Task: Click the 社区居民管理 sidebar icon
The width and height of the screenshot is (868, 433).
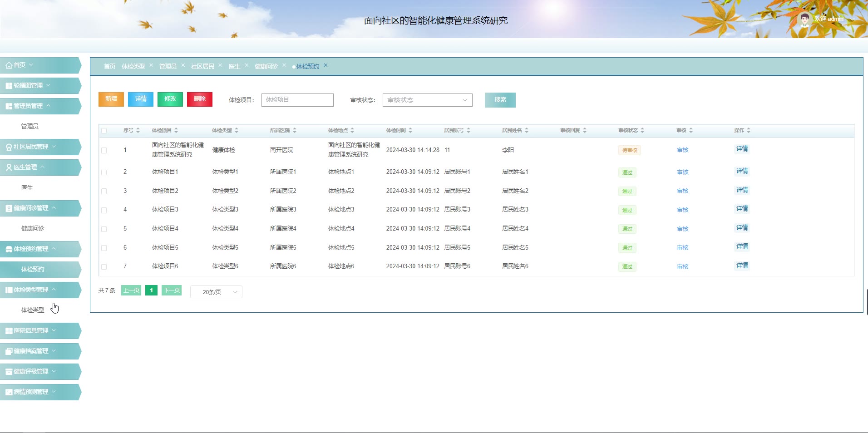Action: [9, 147]
